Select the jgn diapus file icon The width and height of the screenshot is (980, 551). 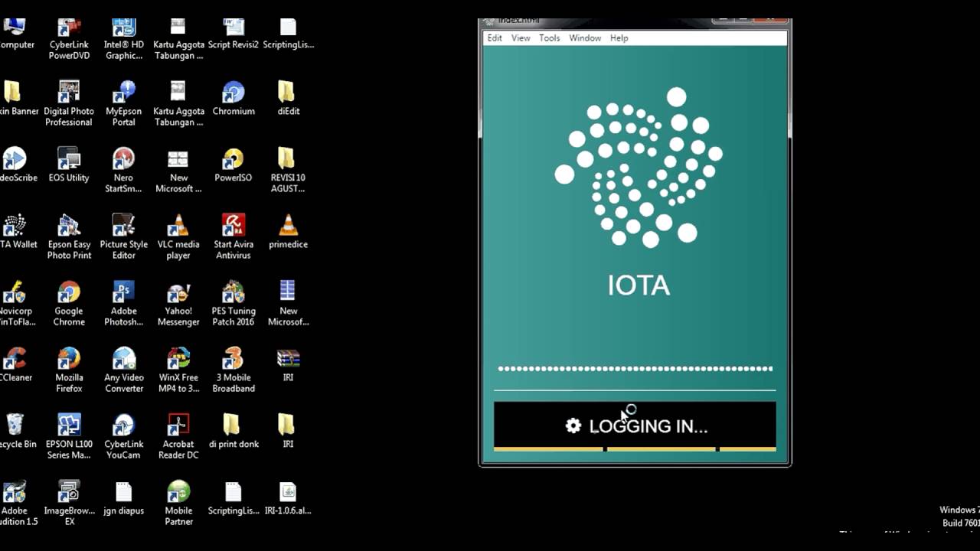click(124, 498)
